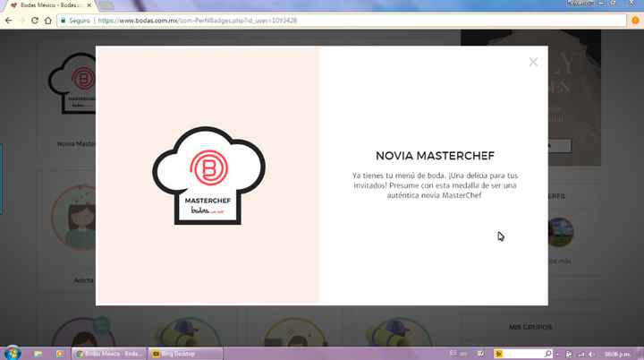Click the round user avatar on the right
Image resolution: width=644 pixels, height=360 pixels.
click(x=560, y=232)
